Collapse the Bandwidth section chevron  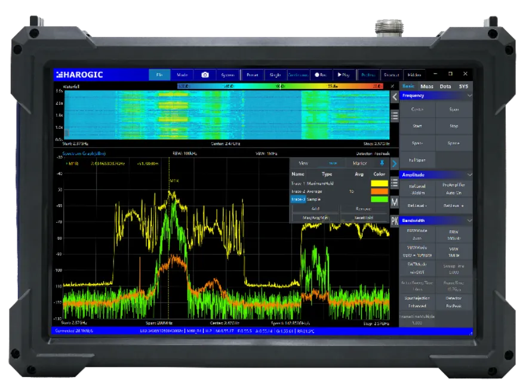tap(469, 220)
